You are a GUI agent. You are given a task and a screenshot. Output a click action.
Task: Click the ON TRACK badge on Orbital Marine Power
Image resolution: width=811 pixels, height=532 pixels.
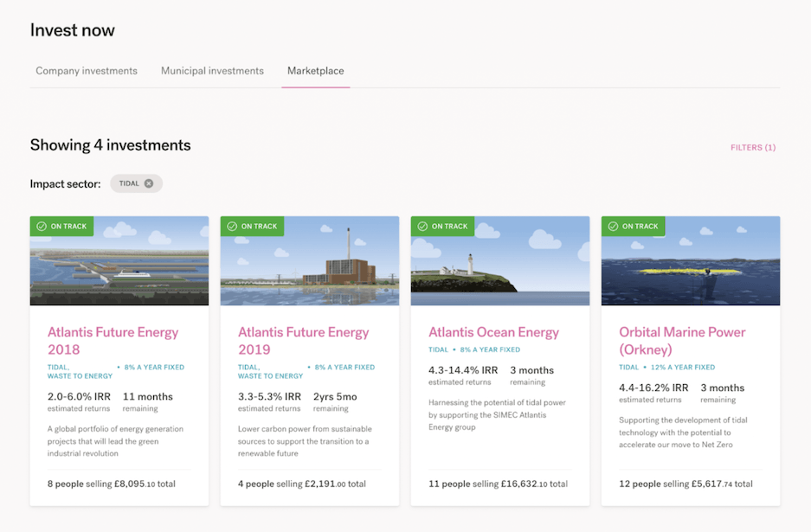[x=633, y=227]
